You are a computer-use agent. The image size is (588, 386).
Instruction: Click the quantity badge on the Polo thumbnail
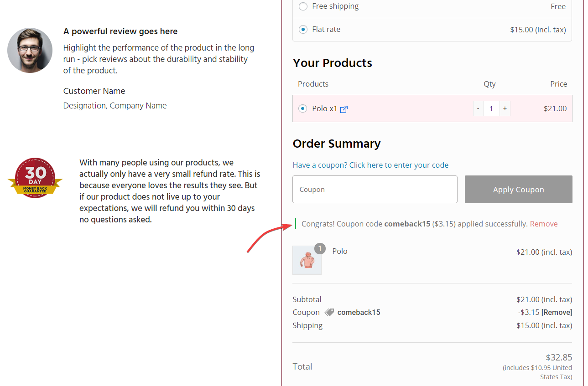(319, 248)
